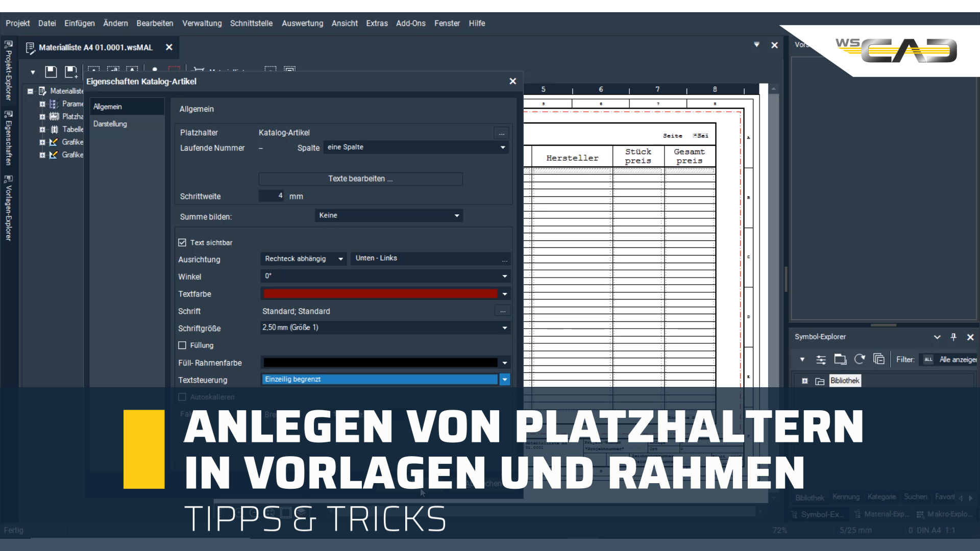Click the Schrittweite input field

(x=271, y=196)
